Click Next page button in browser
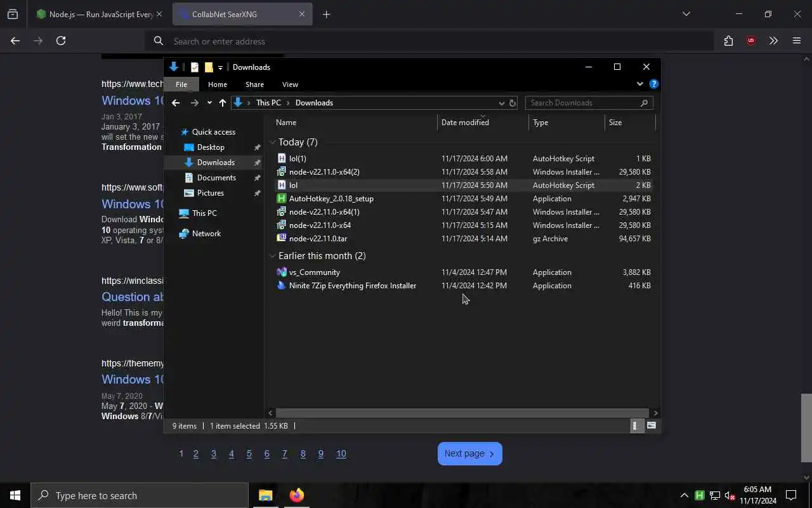 click(469, 453)
